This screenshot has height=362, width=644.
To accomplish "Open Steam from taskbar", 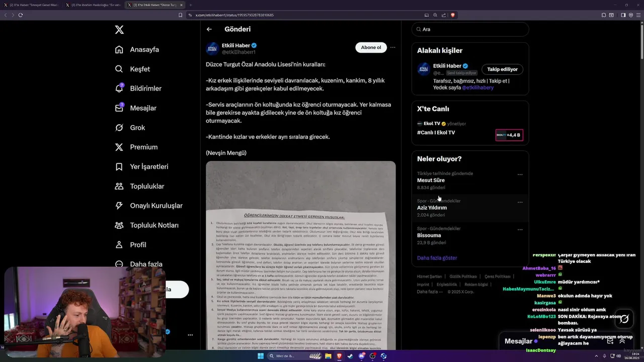I will point(350,356).
